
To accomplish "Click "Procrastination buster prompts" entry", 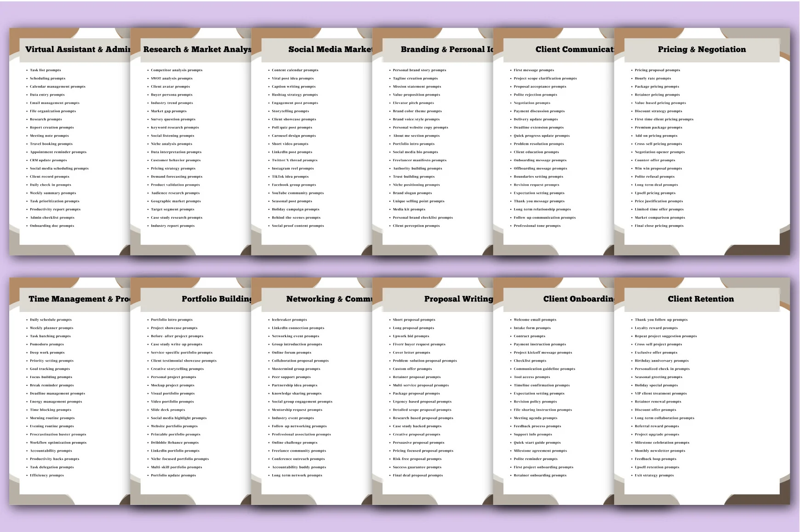I will pos(58,435).
